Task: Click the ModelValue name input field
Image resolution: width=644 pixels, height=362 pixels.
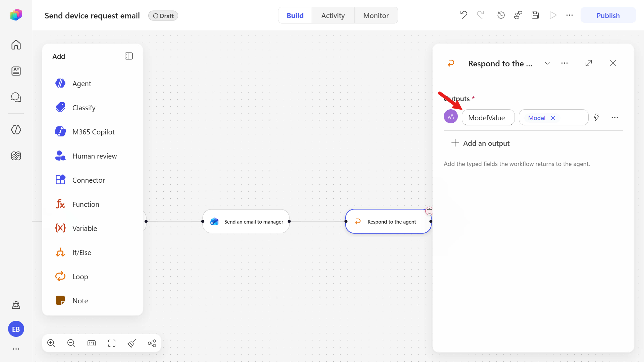Action: (488, 118)
